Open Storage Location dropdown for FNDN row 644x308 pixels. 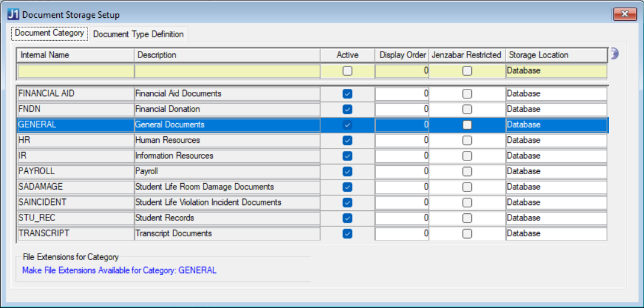[556, 109]
